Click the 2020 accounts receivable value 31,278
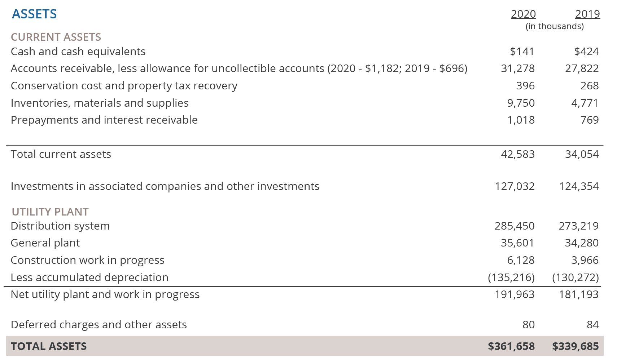Screen dimensions: 617x364 click(x=518, y=68)
